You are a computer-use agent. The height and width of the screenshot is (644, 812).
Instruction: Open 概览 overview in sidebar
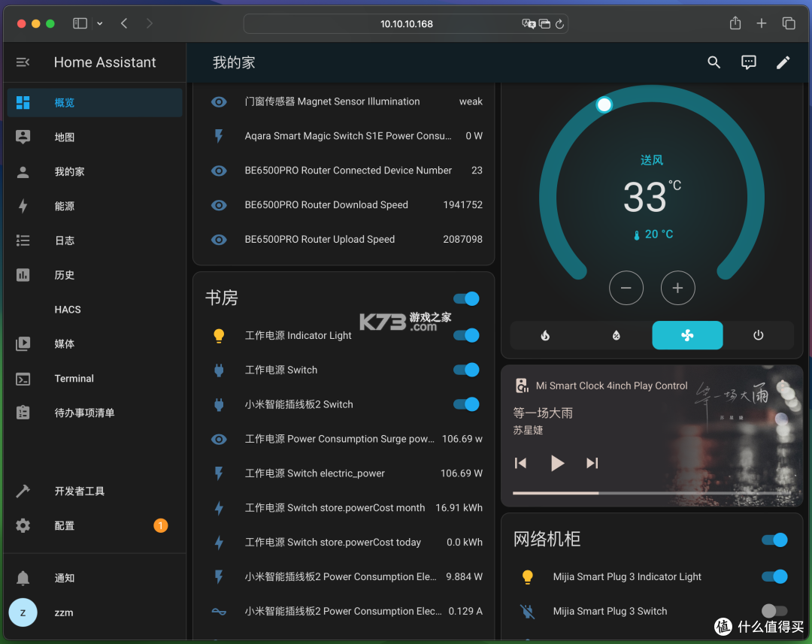pyautogui.click(x=95, y=102)
